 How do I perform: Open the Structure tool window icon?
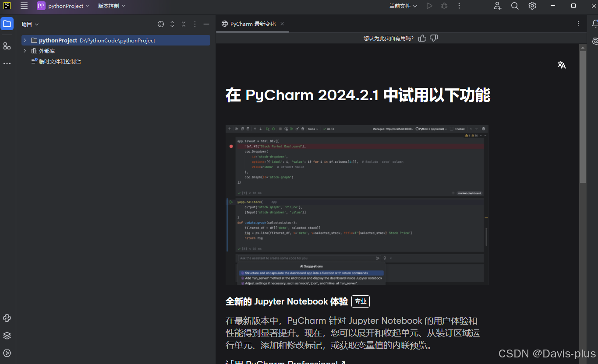coord(7,46)
